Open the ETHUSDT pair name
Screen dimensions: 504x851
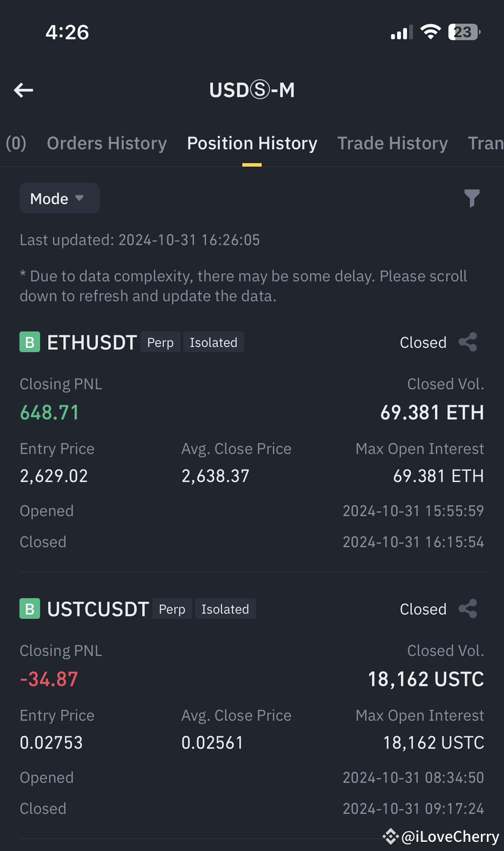tap(92, 342)
